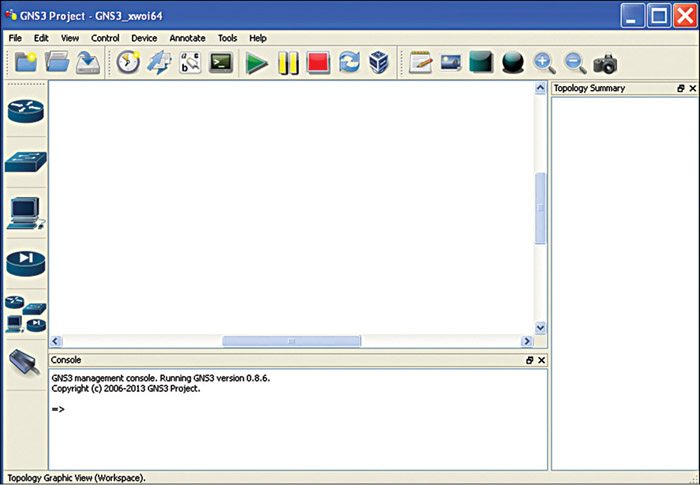
Task: Click the VirtualBox cube icon
Action: point(379,63)
